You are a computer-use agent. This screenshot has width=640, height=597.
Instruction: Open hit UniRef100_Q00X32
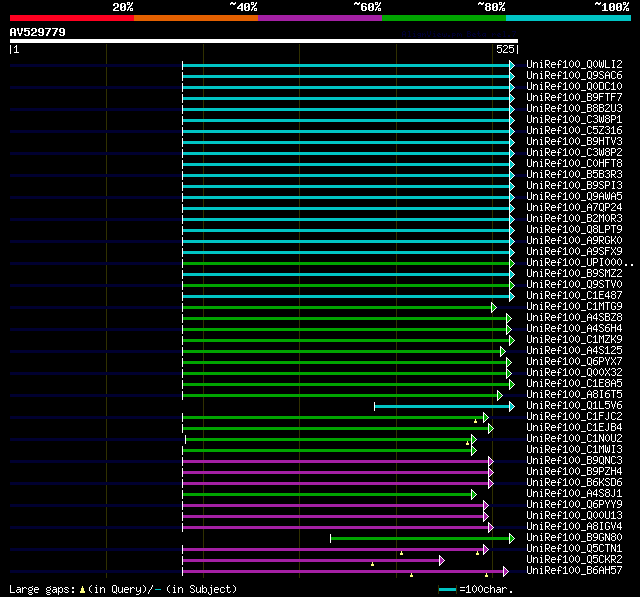(574, 373)
